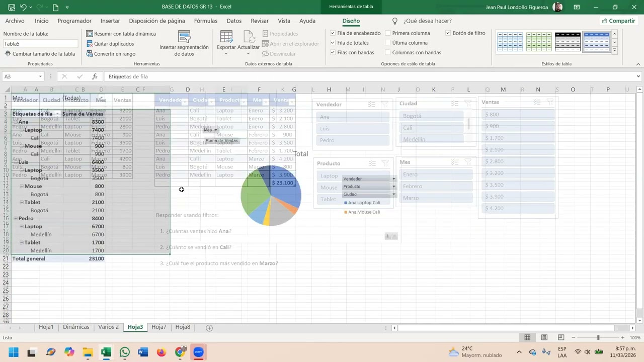Click Resumir con tabla dinámica

[x=121, y=34]
